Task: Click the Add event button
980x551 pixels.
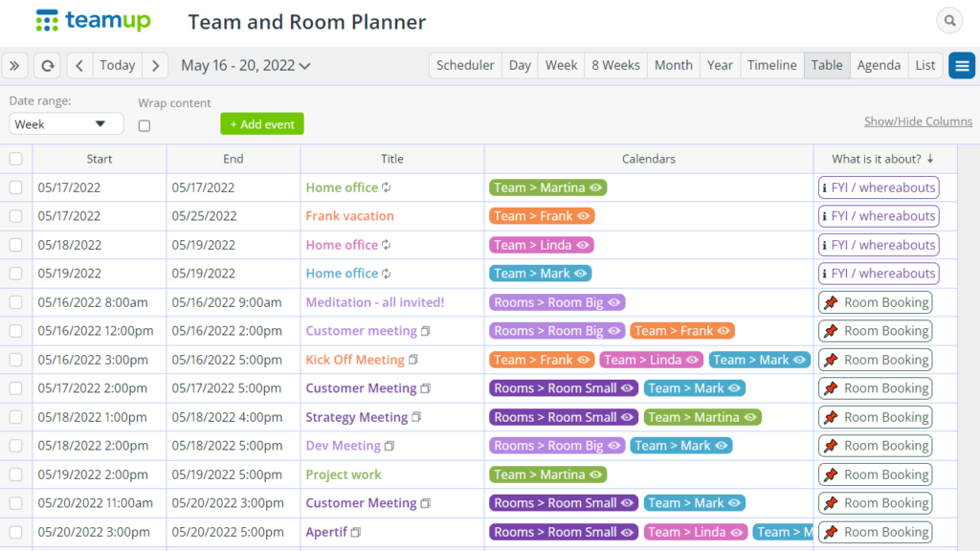Action: tap(261, 124)
